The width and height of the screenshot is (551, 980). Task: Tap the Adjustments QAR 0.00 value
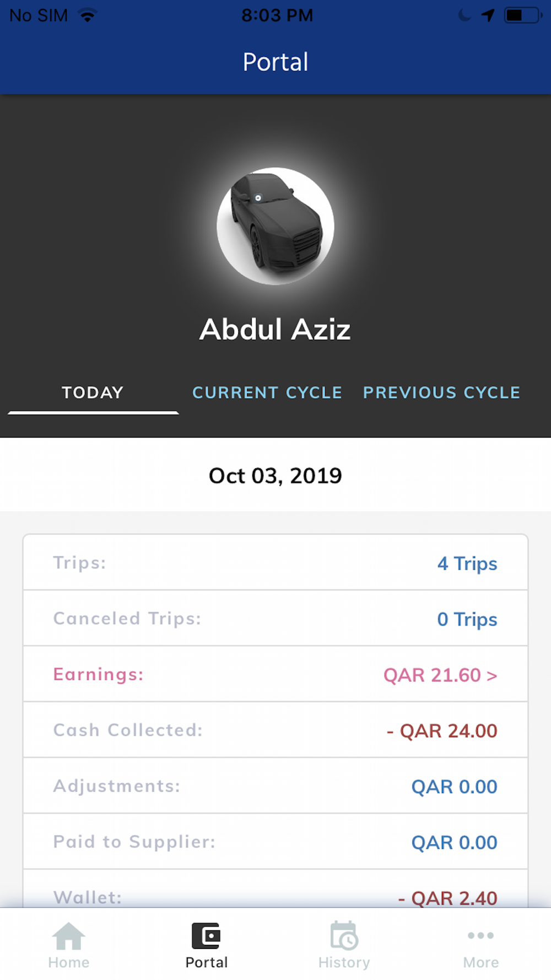click(454, 787)
